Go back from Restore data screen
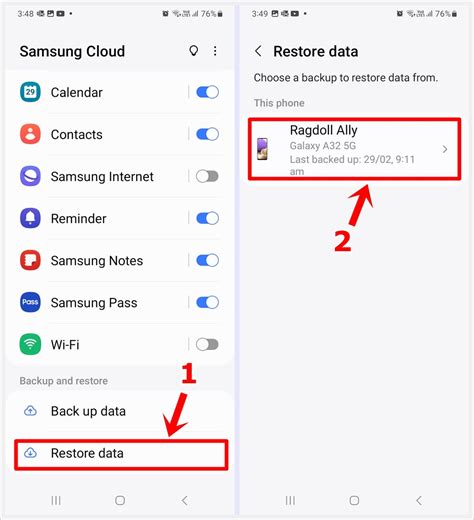474x520 pixels. (258, 51)
